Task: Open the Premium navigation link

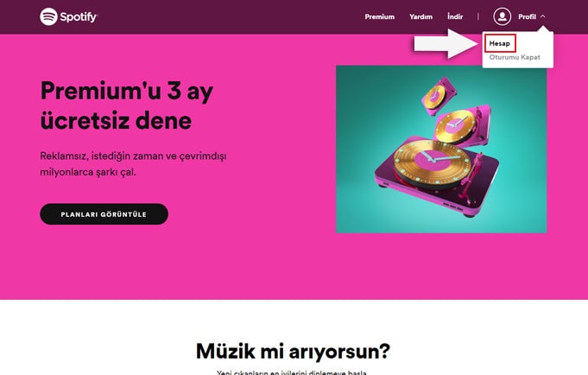Action: click(x=380, y=17)
